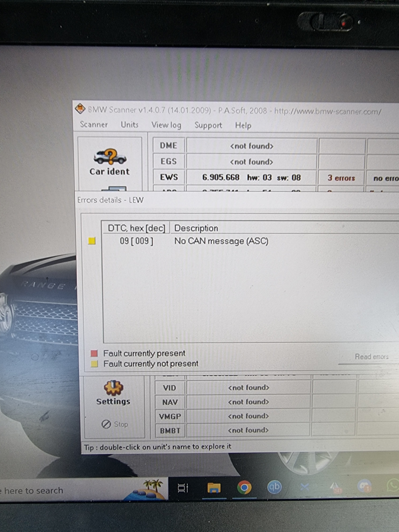This screenshot has width=399, height=532.
Task: Select the NAV unit name
Action: pyautogui.click(x=170, y=402)
